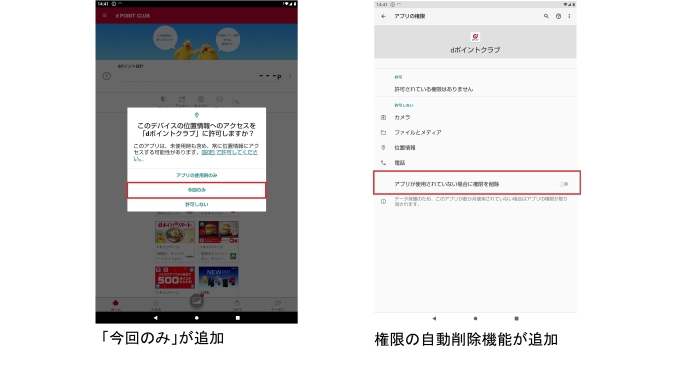
Task: Open the NEW smartphones banner
Action: tap(218, 278)
